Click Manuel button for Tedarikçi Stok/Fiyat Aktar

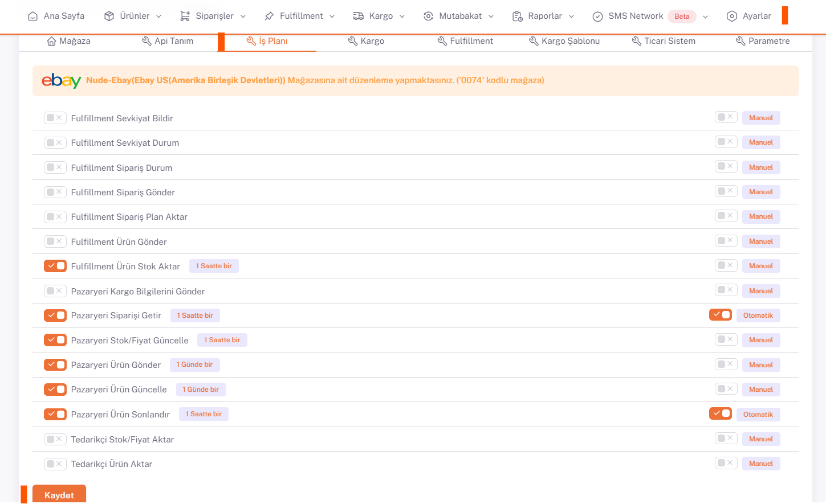tap(761, 439)
